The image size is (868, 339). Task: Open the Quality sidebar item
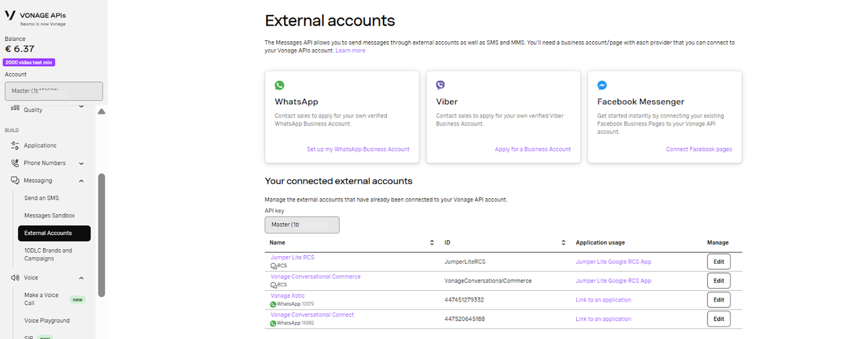(33, 110)
